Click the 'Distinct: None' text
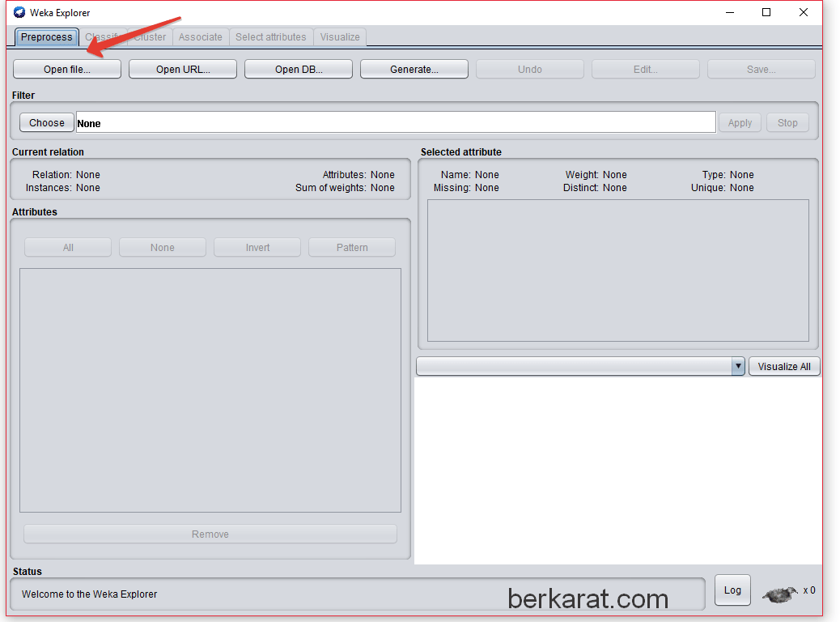 point(595,188)
